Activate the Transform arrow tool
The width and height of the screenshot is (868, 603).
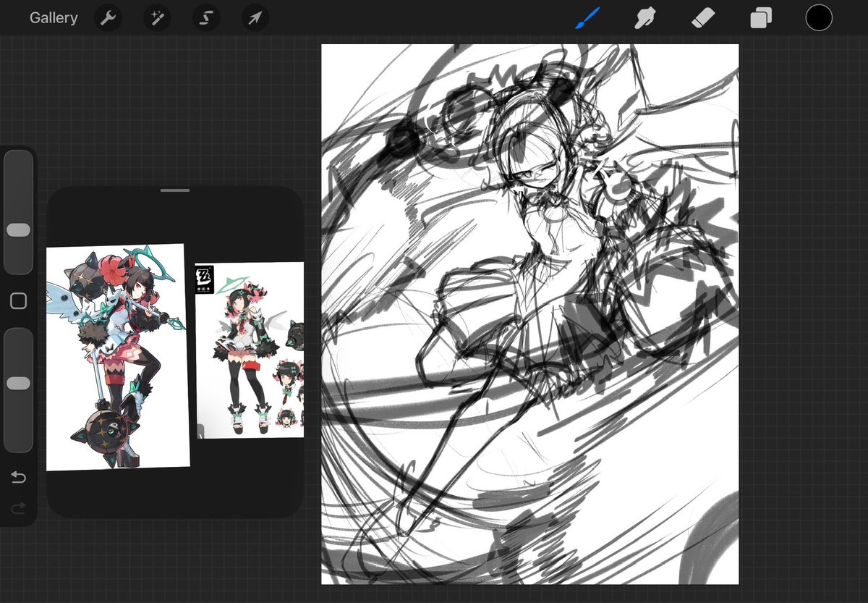click(x=255, y=18)
